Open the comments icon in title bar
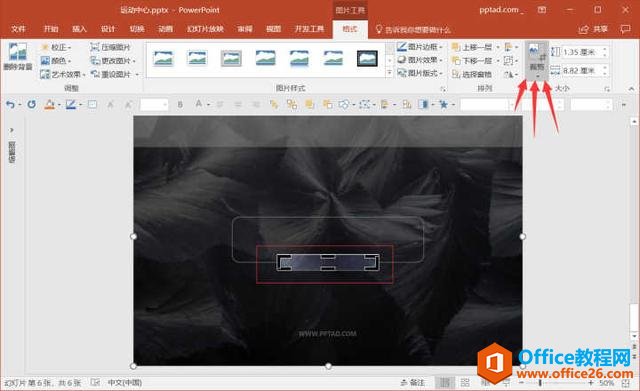Image resolution: width=640 pixels, height=391 pixels. pos(625,29)
